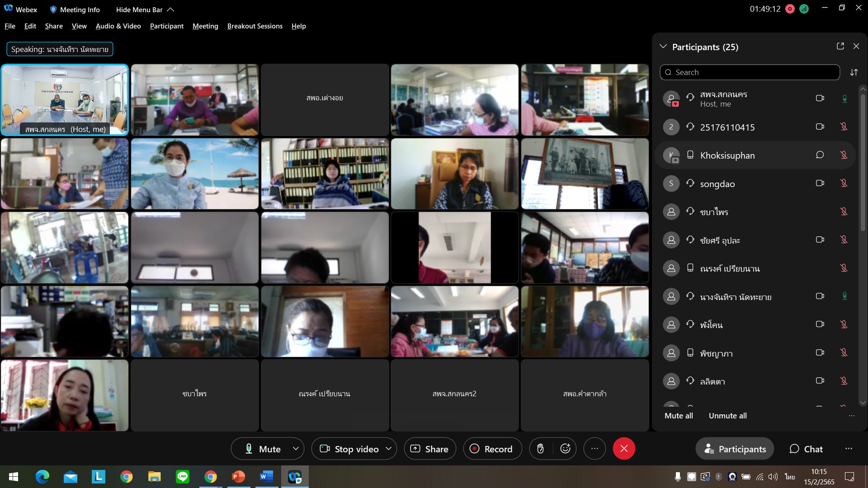Click the participants list scrollbar

pyautogui.click(x=863, y=163)
